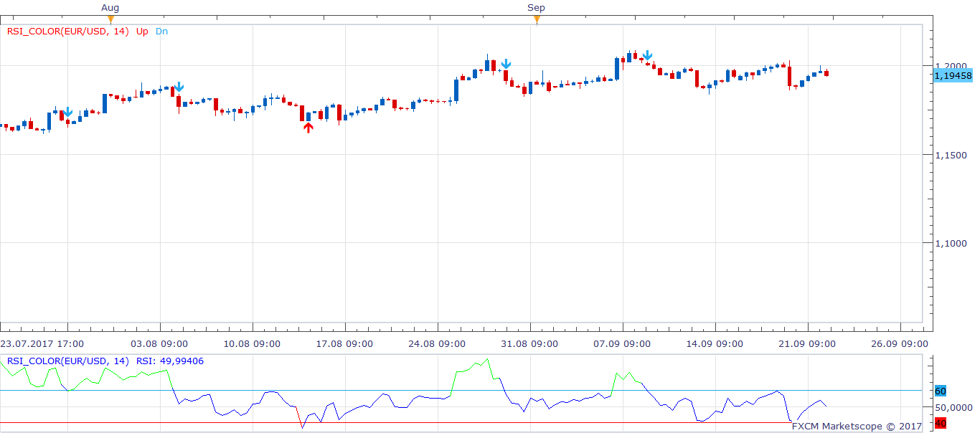Viewport: 980px width, 433px height.
Task: Click the orange Sep month marker triangle
Action: [x=536, y=20]
